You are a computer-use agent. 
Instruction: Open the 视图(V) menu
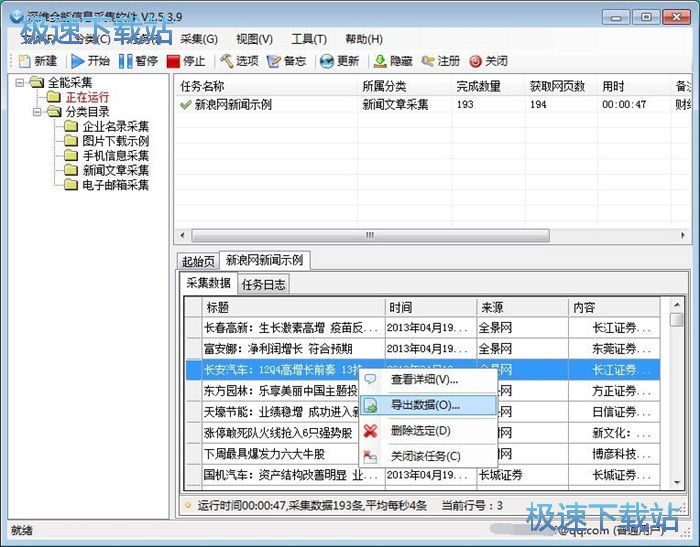point(254,39)
